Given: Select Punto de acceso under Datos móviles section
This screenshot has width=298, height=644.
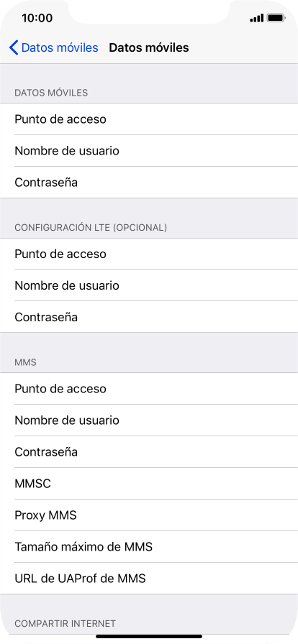Looking at the screenshot, I should [x=149, y=119].
